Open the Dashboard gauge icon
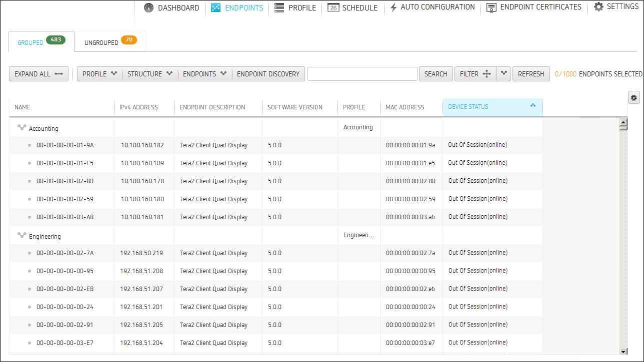Image resolution: width=644 pixels, height=362 pixels. (148, 8)
